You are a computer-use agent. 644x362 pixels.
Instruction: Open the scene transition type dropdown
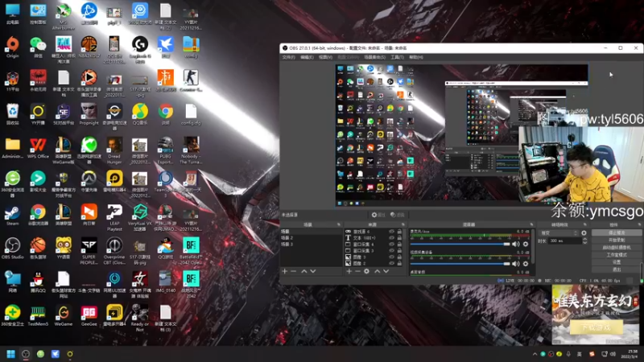[558, 232]
